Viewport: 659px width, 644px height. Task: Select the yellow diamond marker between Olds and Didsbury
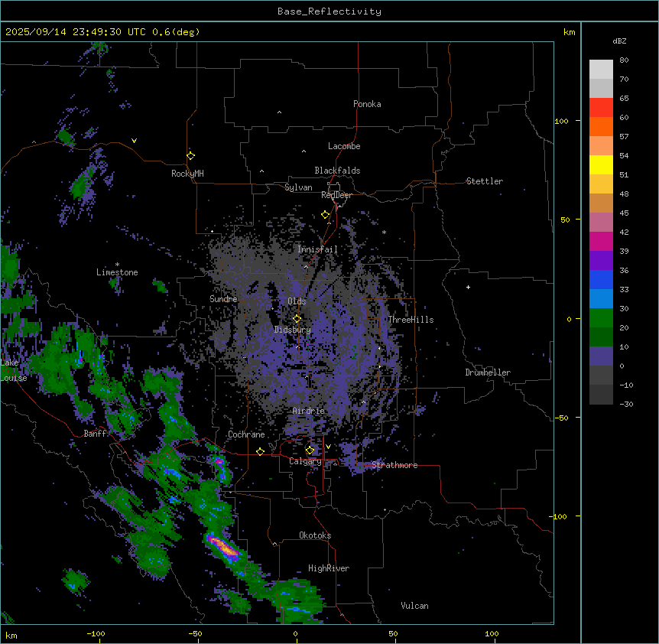[x=297, y=318]
